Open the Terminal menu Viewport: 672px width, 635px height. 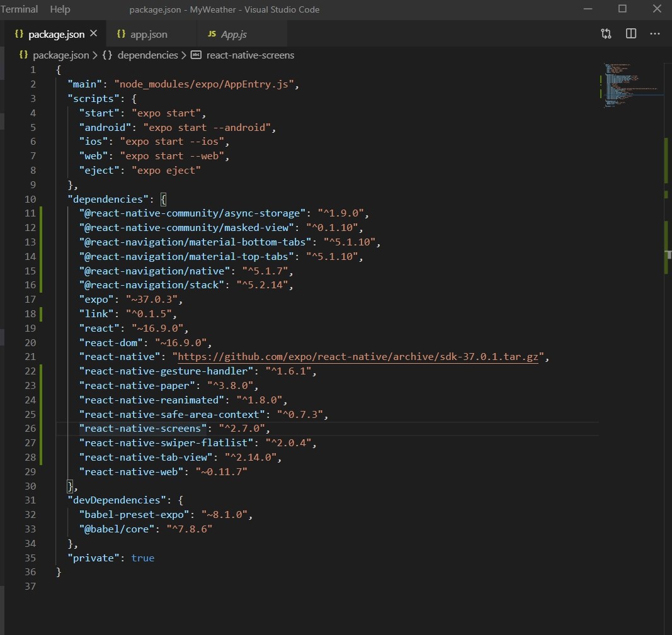click(19, 9)
